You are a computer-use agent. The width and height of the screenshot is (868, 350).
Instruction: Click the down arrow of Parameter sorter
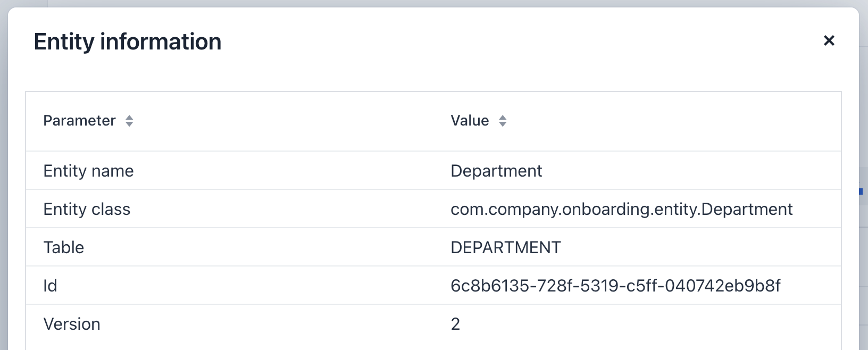pos(129,124)
